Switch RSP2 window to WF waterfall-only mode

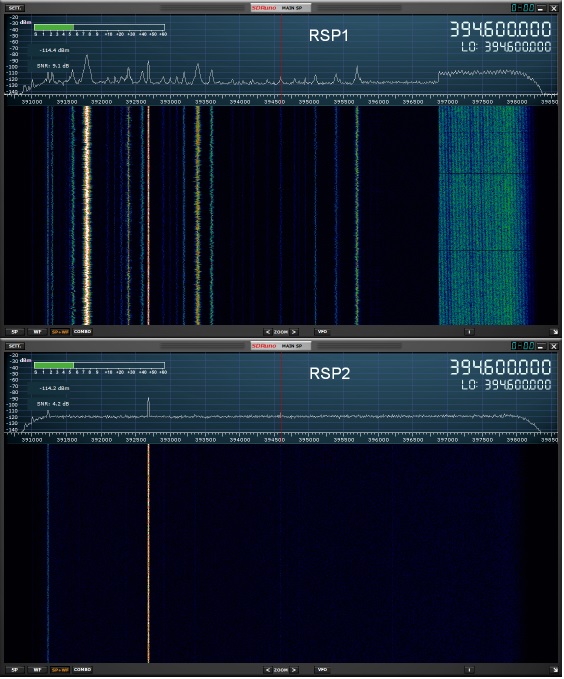(37, 670)
